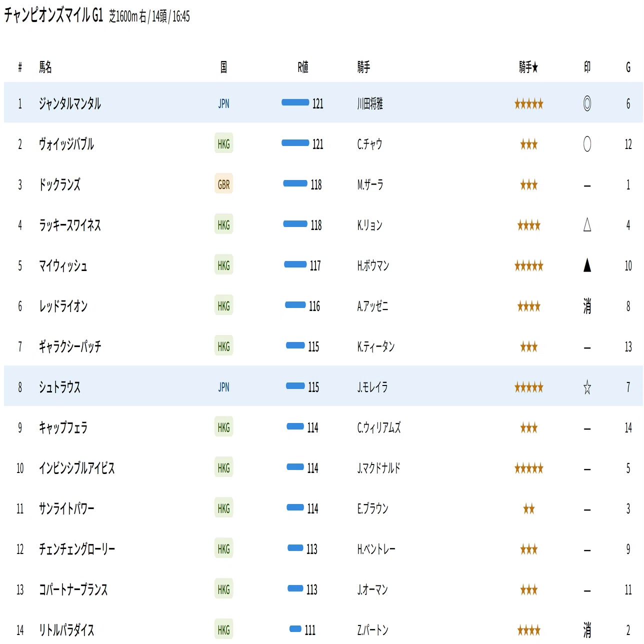Click the rating bar for リトルパラダイス 111

tap(295, 629)
